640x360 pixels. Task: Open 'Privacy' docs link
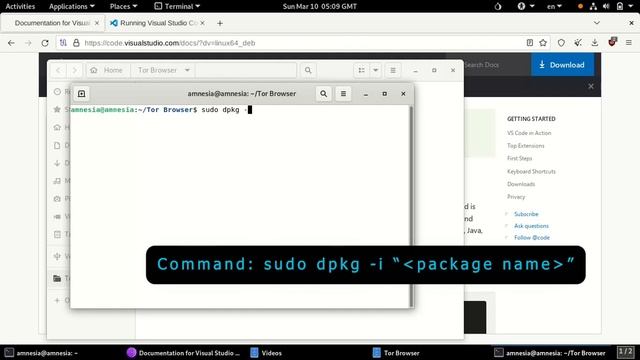516,197
